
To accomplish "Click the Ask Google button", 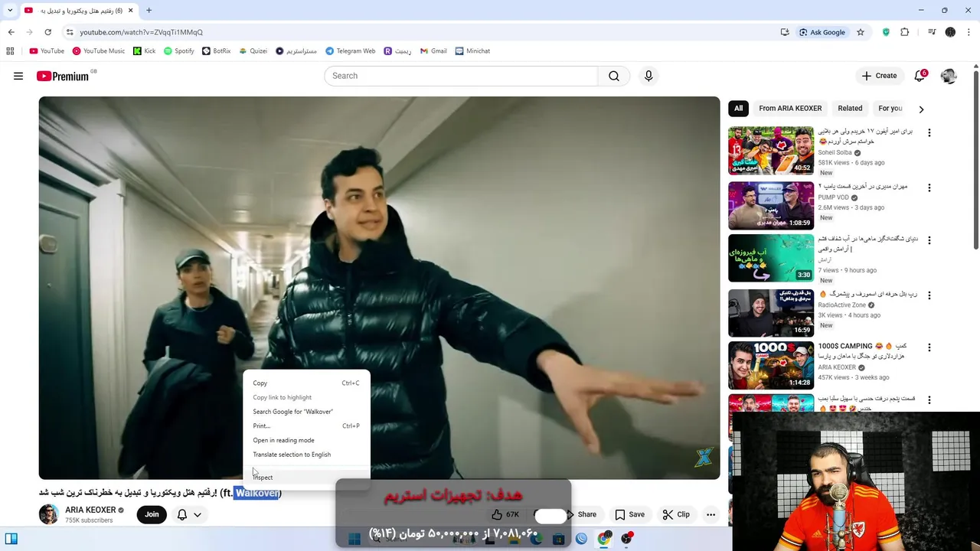I will 822,32.
